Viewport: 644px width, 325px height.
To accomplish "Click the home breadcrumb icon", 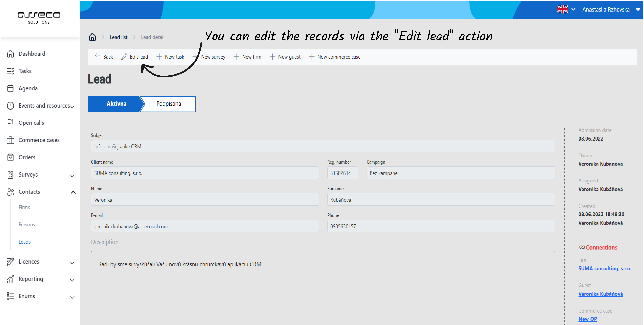I will [92, 37].
